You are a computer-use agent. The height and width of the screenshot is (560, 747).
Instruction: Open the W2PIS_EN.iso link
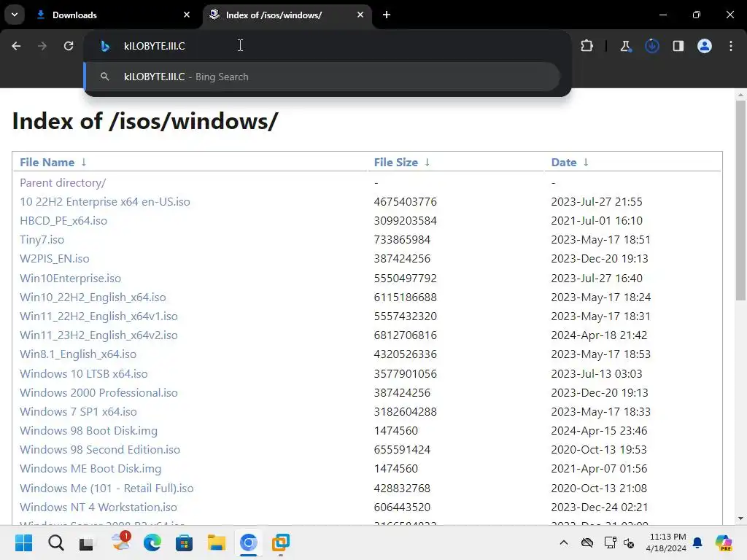54,259
